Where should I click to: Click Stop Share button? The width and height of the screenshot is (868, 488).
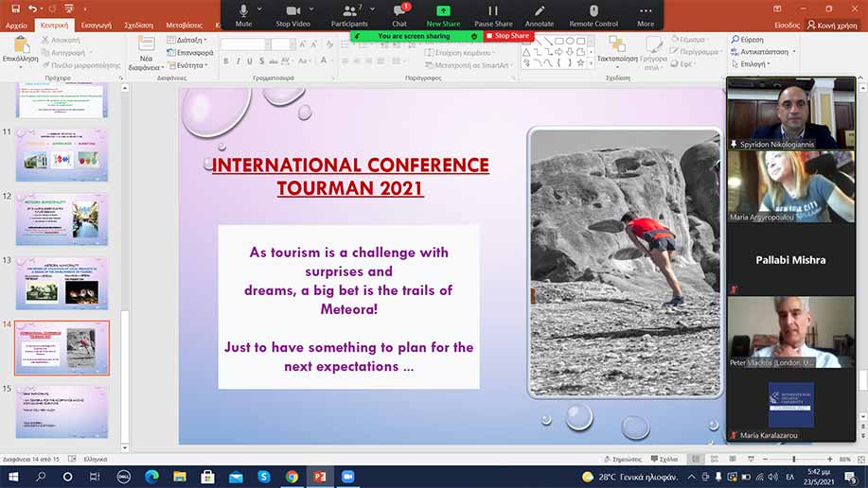click(x=507, y=35)
